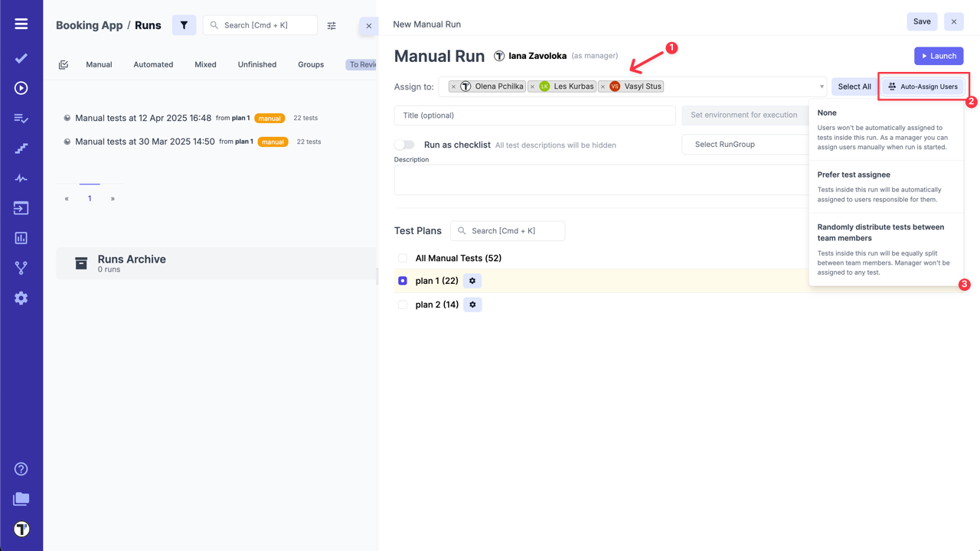
Task: Click the Title optional input field
Action: 534,114
